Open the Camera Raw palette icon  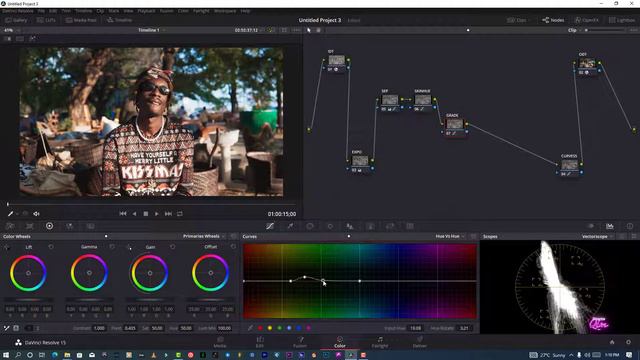click(x=10, y=226)
